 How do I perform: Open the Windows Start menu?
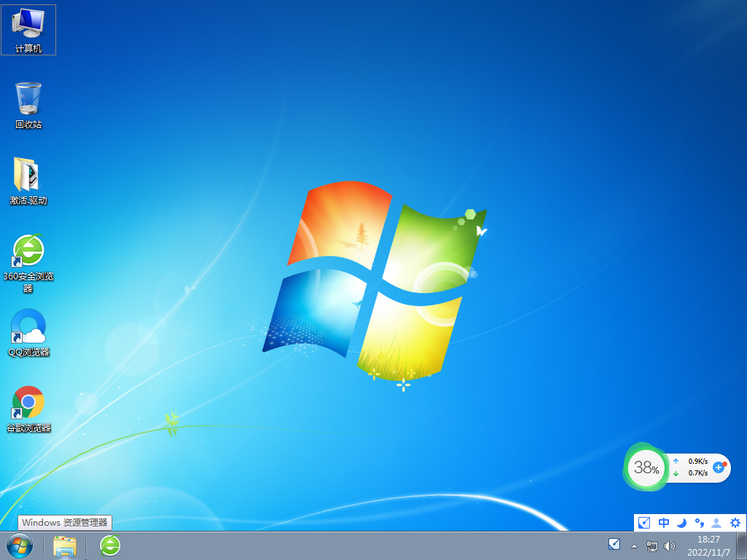[x=20, y=545]
